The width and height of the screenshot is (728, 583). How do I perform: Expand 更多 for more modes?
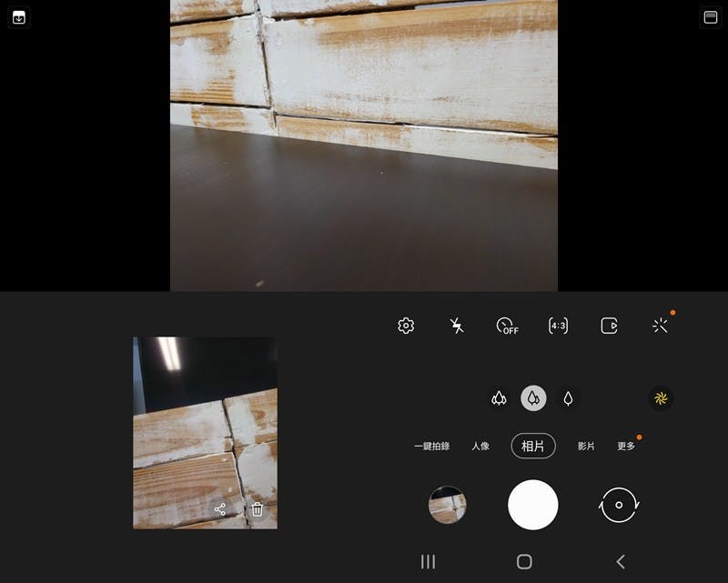[x=626, y=447]
